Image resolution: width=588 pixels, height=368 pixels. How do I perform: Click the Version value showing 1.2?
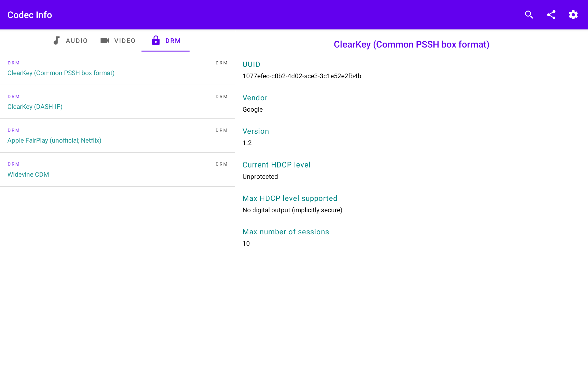247,143
